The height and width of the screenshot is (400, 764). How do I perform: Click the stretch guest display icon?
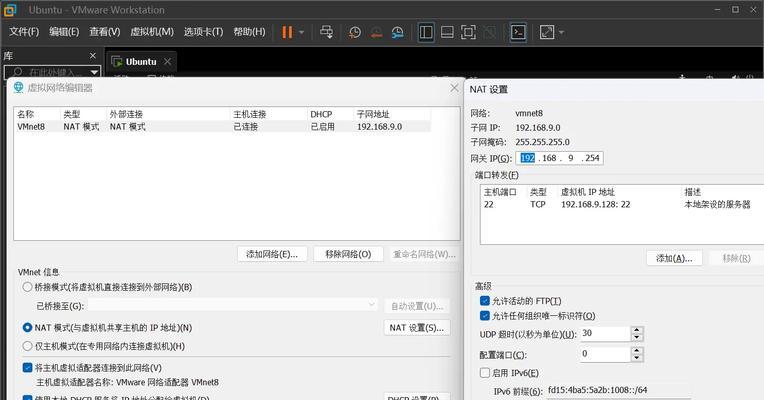[547, 32]
